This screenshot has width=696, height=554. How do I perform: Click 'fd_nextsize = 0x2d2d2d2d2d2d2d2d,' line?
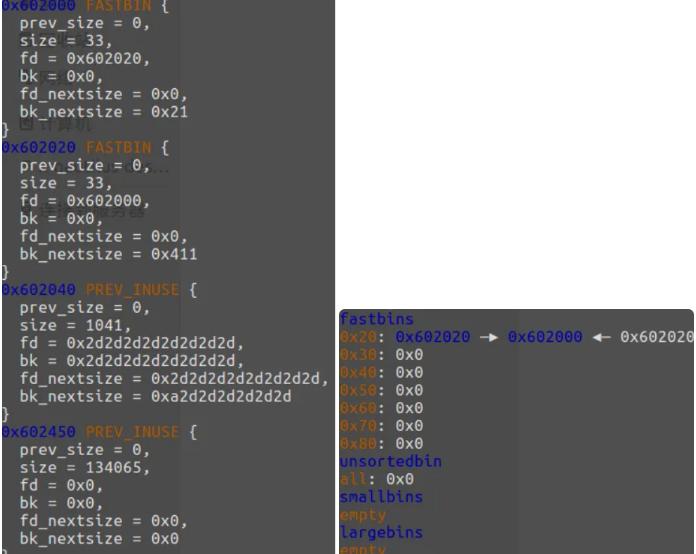click(x=174, y=379)
